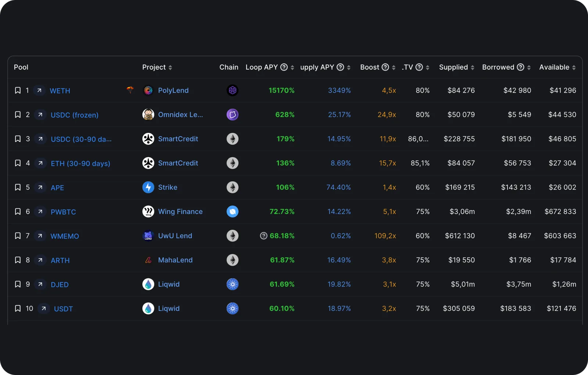The width and height of the screenshot is (588, 375).
Task: Open the WMEMO pool link
Action: point(65,236)
